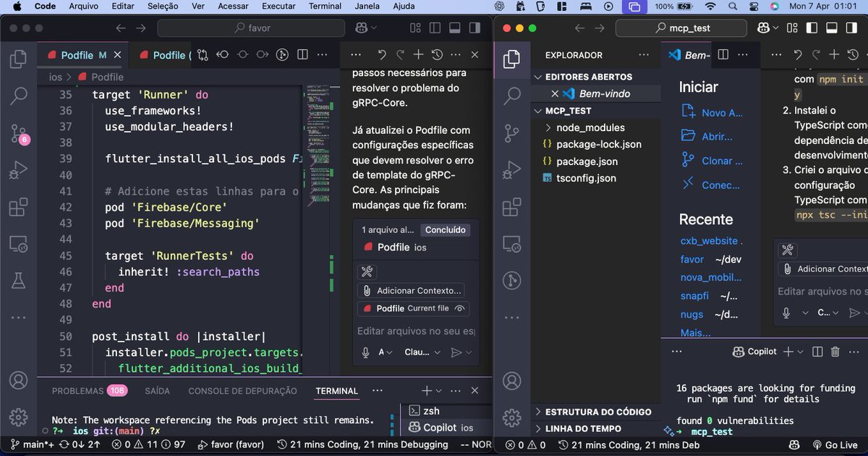Image resolution: width=868 pixels, height=456 pixels.
Task: Switch to SAÍDA tab in bottom panel
Action: tap(157, 391)
